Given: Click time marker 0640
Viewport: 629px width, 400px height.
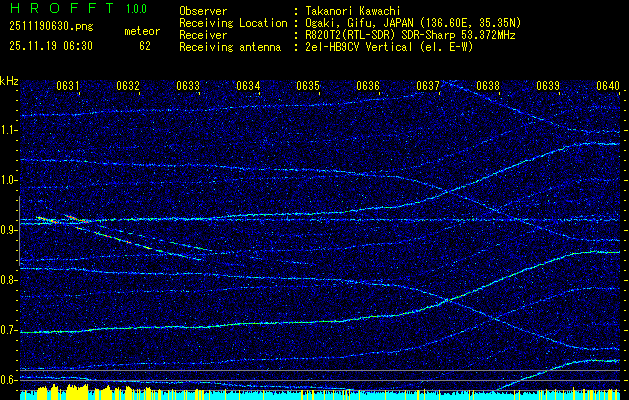Looking at the screenshot, I should click(608, 85).
